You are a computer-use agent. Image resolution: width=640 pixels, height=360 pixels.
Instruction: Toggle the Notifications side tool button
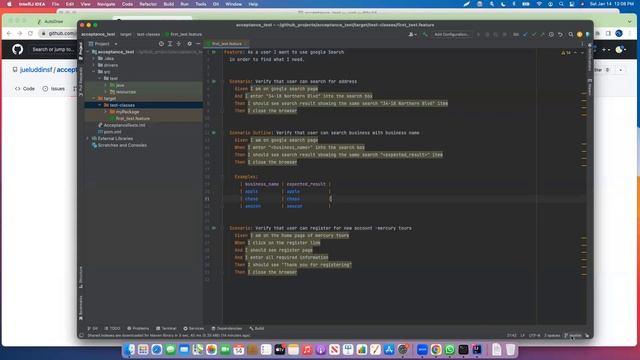[x=590, y=56]
